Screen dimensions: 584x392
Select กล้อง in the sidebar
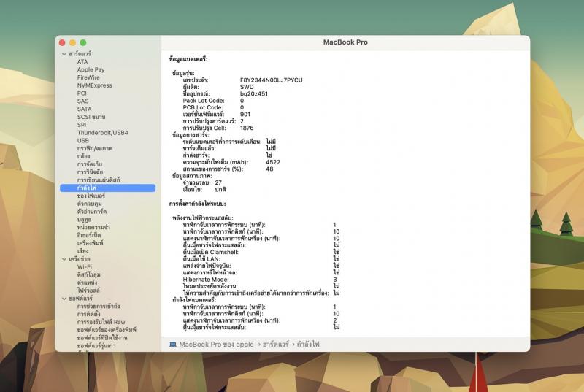point(83,156)
